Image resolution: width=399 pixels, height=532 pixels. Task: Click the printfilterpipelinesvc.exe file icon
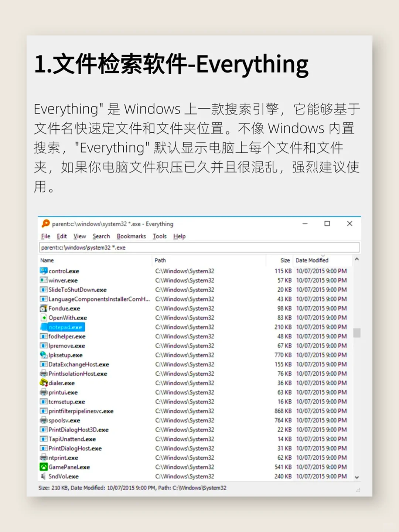coord(44,411)
